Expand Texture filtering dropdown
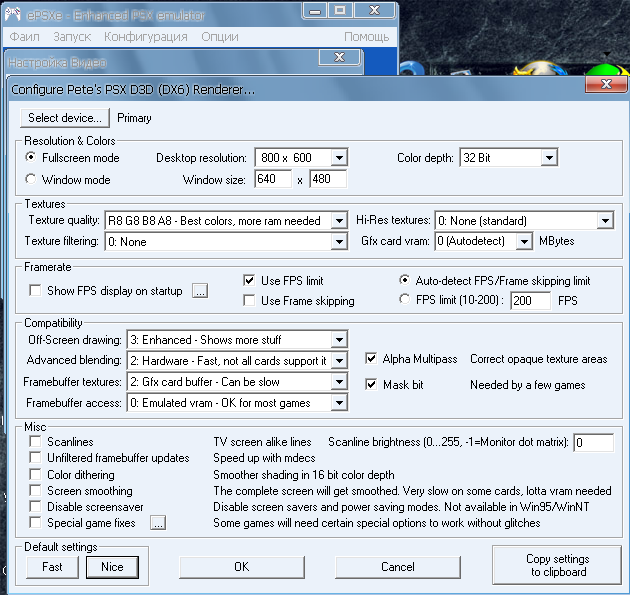Viewport: 630px width, 595px height. click(339, 241)
